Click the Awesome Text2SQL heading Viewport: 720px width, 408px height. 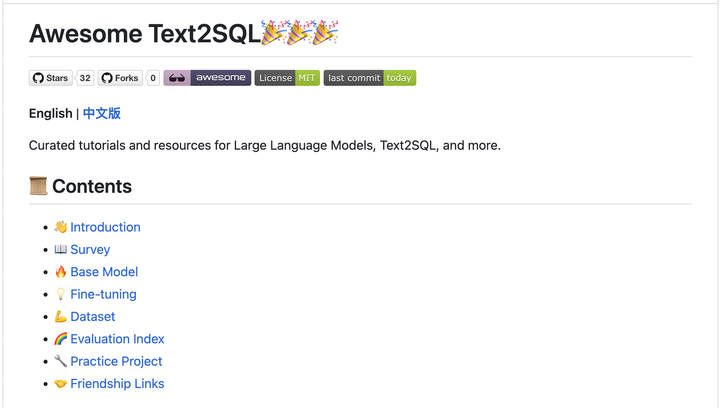point(143,33)
